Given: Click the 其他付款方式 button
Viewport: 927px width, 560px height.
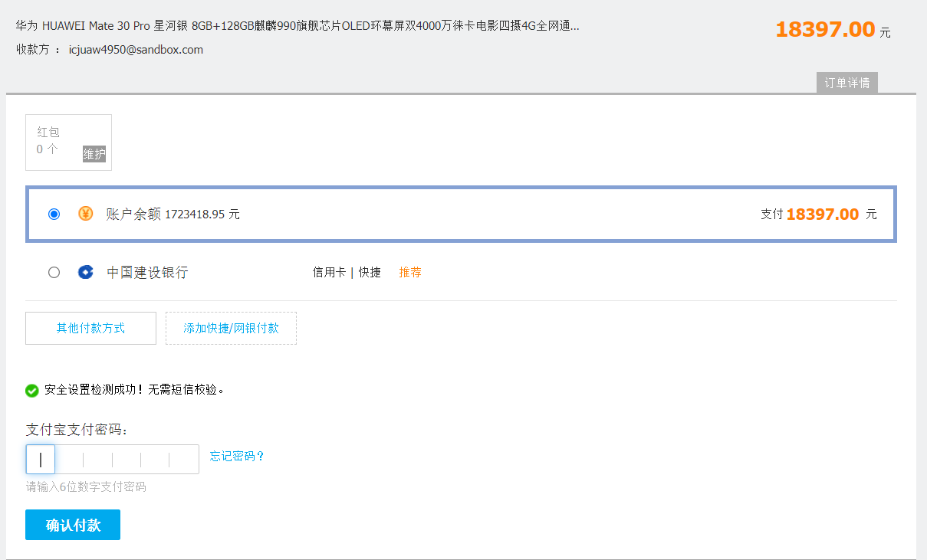Looking at the screenshot, I should (x=90, y=328).
